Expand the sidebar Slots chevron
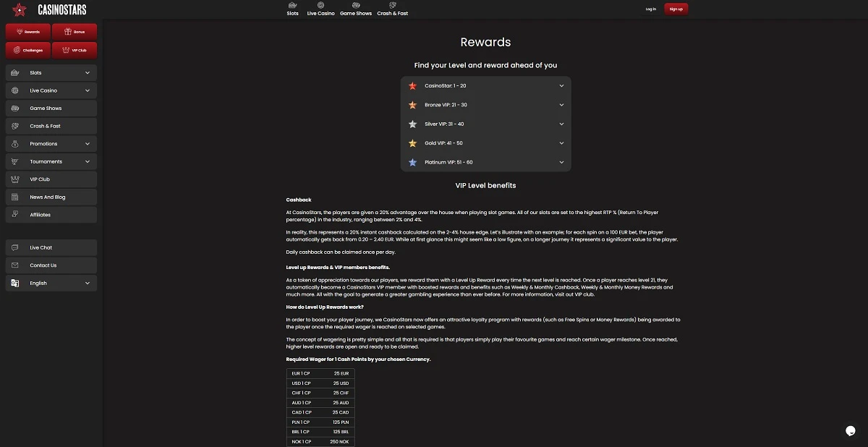 tap(88, 73)
